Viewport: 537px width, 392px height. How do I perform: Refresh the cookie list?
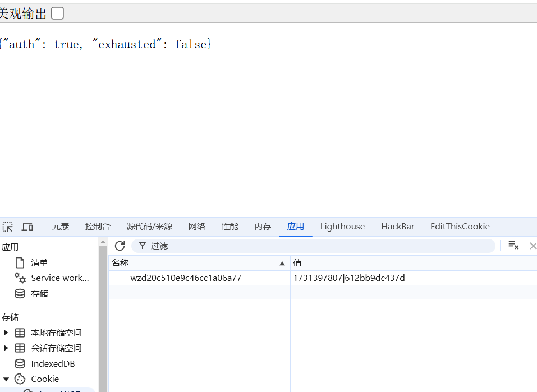pos(120,246)
